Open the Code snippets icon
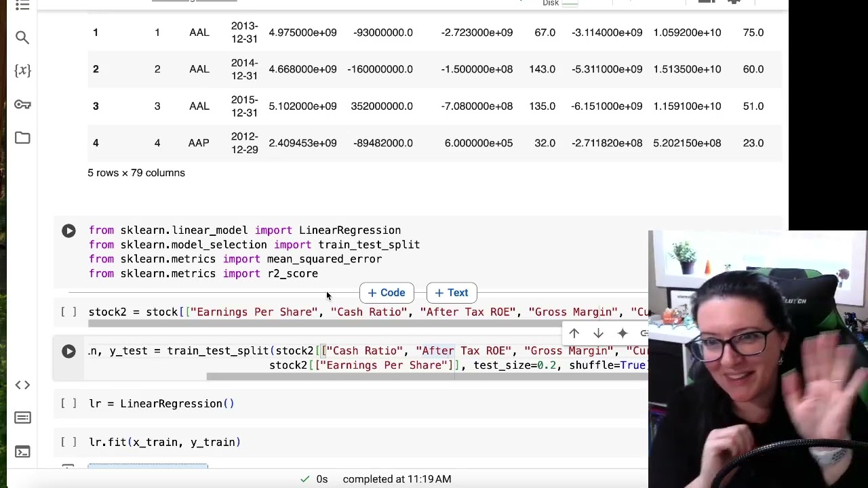 [x=22, y=385]
